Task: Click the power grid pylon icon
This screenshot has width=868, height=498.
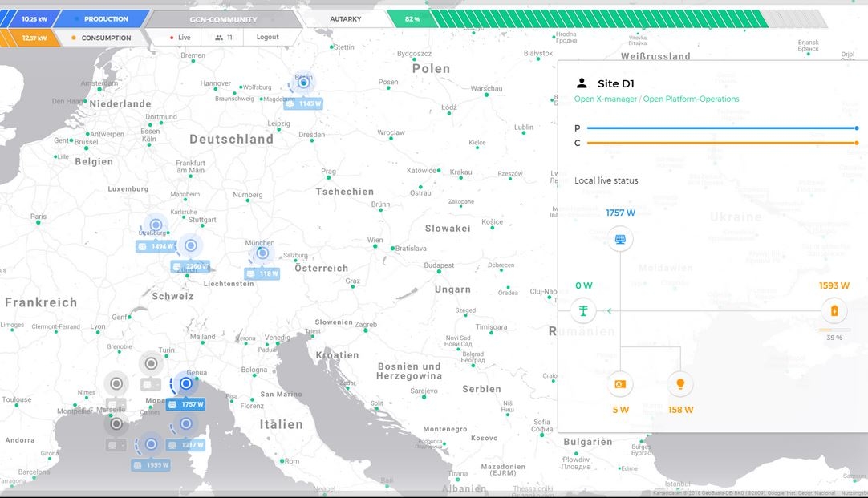Action: 583,310
